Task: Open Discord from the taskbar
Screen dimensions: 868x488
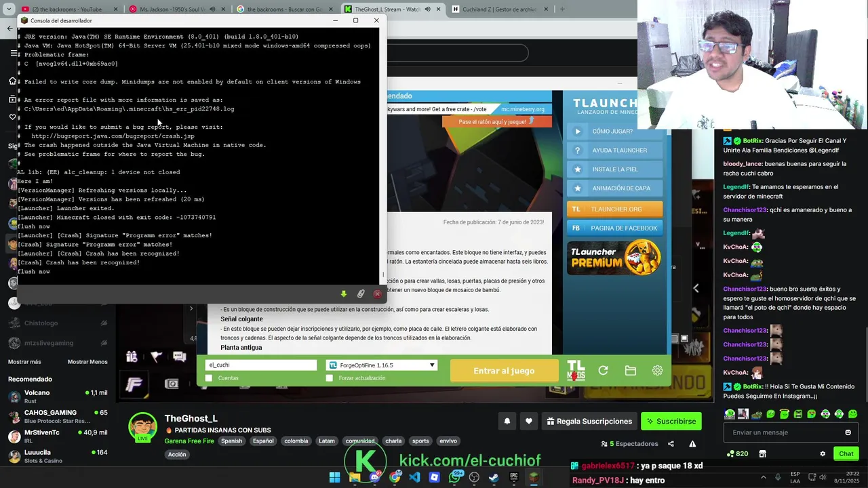Action: pyautogui.click(x=374, y=477)
